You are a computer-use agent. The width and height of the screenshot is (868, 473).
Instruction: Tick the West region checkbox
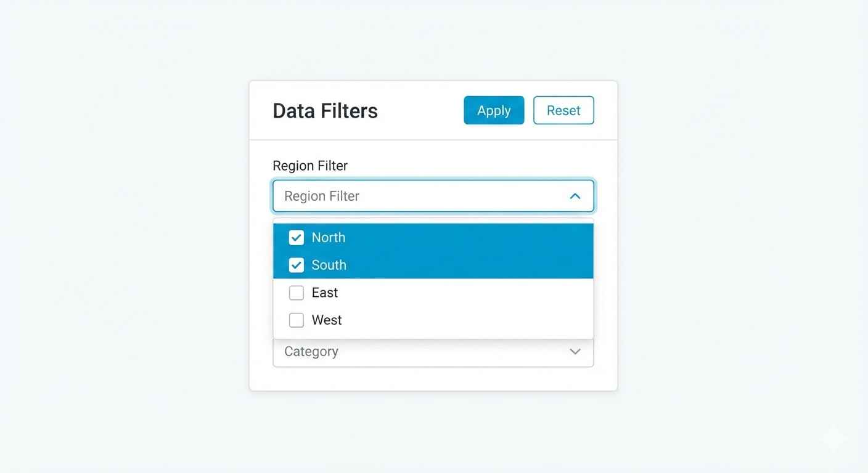(x=297, y=320)
